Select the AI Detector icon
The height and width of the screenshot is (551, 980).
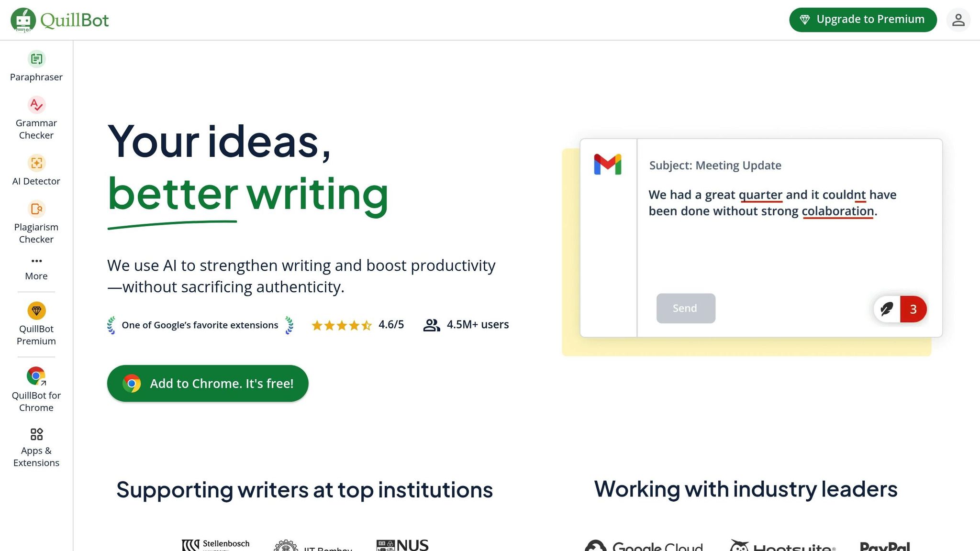click(x=36, y=163)
